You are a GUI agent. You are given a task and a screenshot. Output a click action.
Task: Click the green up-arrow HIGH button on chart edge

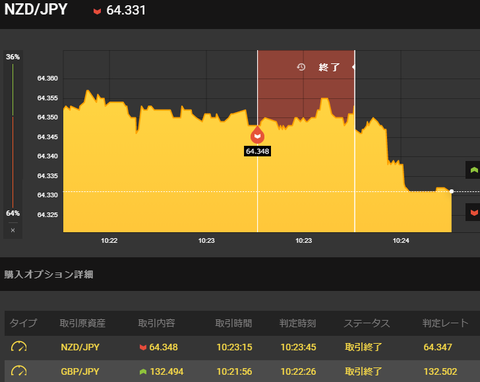(473, 170)
